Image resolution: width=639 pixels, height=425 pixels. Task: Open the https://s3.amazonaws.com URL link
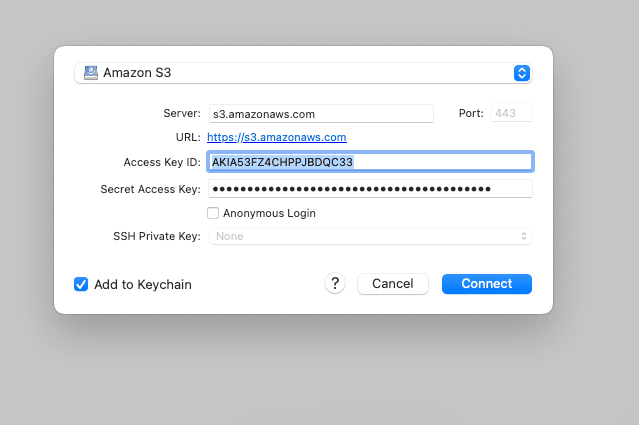coord(277,137)
